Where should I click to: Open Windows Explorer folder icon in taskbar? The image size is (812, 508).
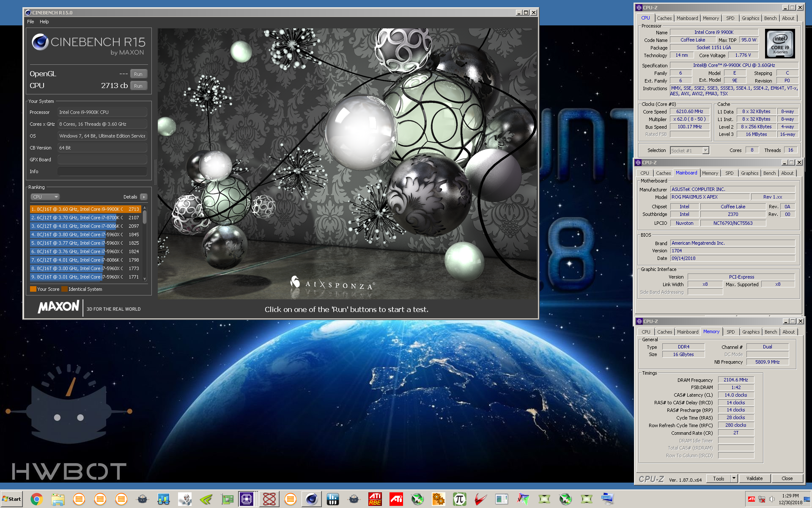[x=58, y=500]
